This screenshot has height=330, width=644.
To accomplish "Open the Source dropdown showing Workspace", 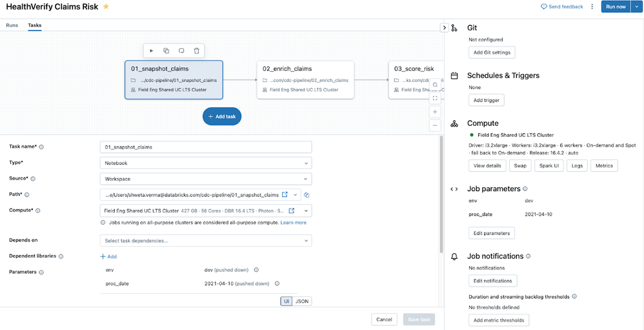I will click(206, 179).
